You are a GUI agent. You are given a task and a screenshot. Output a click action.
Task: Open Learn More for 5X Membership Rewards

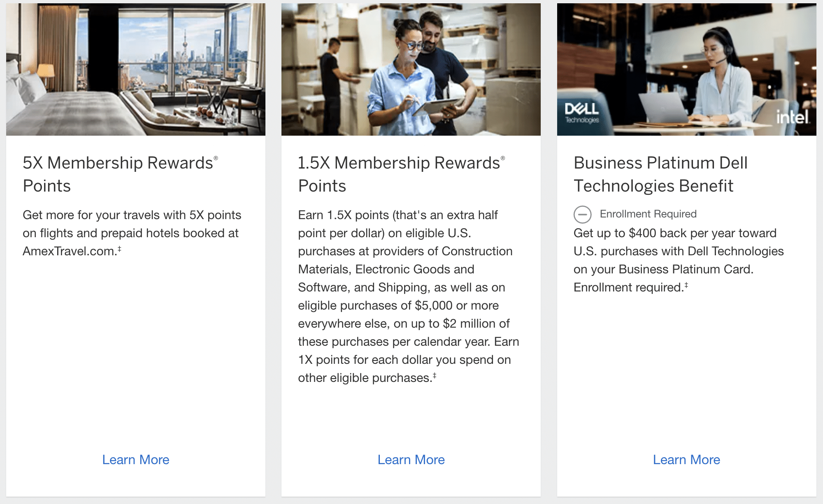(136, 460)
